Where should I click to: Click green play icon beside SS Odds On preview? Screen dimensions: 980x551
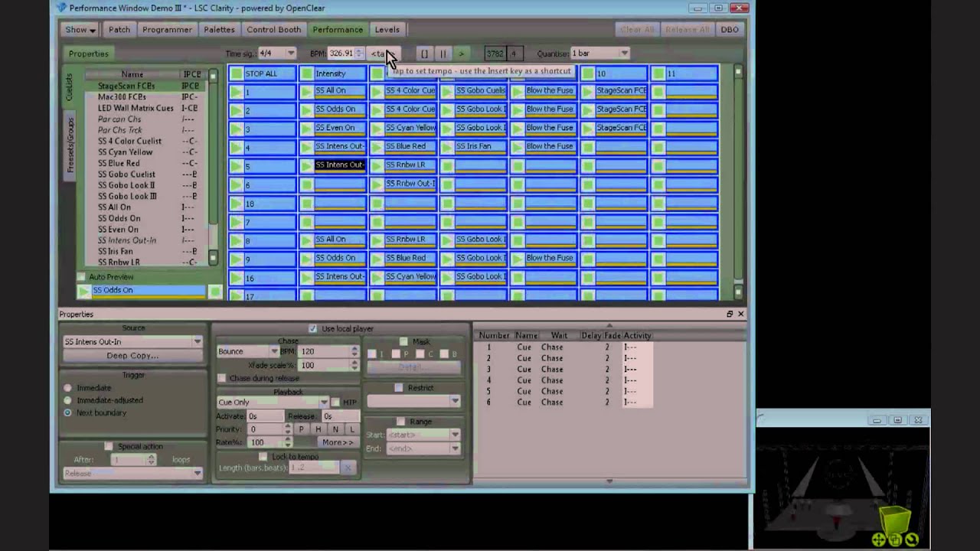[x=83, y=291]
